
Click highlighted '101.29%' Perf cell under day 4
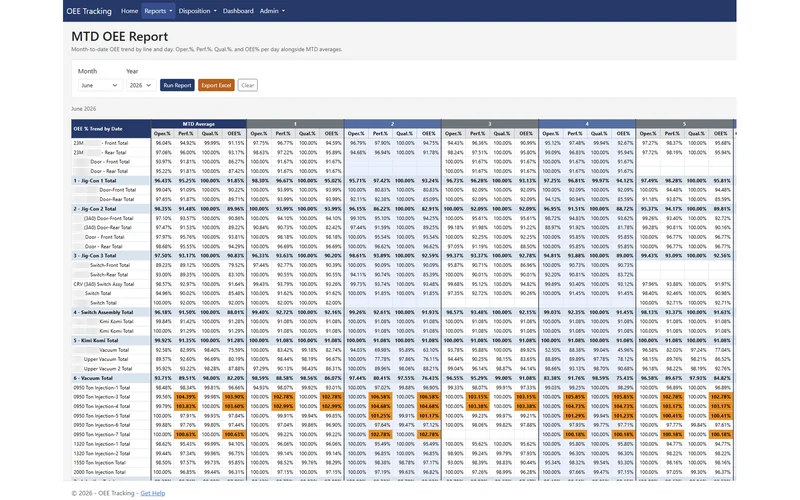pos(575,416)
